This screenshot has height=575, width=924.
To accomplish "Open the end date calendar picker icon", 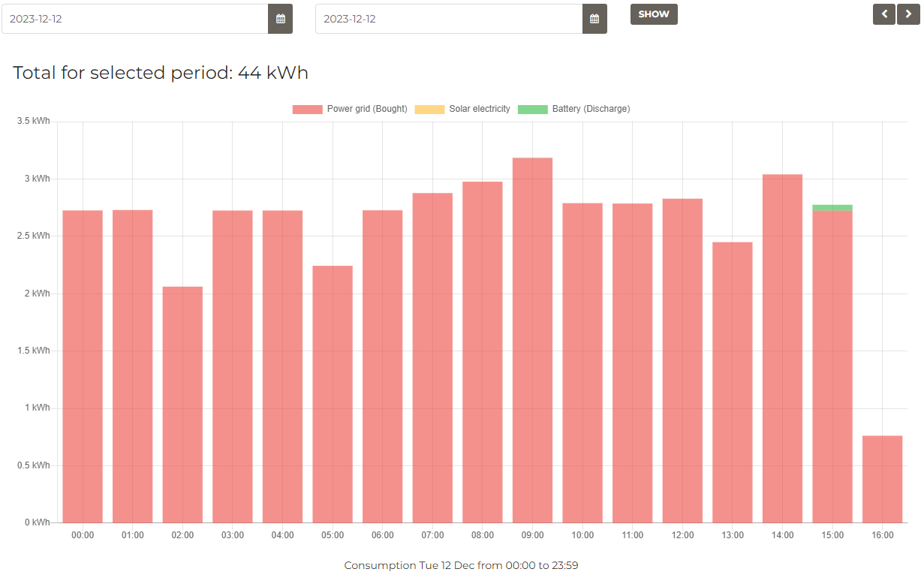I will tap(594, 19).
